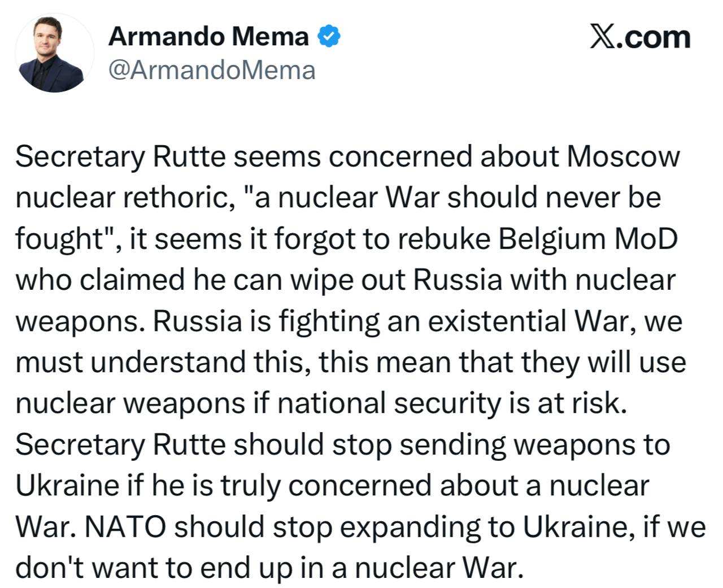
Task: Click the blue verified checkmark badge
Action: (x=329, y=37)
